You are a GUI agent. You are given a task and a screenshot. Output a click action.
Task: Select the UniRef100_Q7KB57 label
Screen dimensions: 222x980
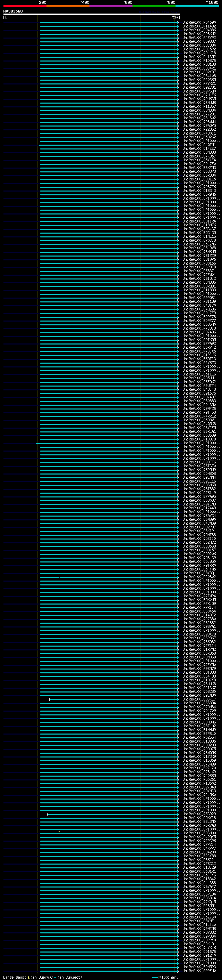(x=199, y=156)
